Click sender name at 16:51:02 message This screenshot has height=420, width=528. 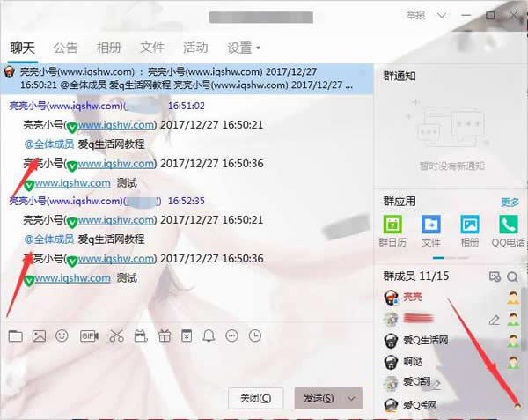click(68, 106)
